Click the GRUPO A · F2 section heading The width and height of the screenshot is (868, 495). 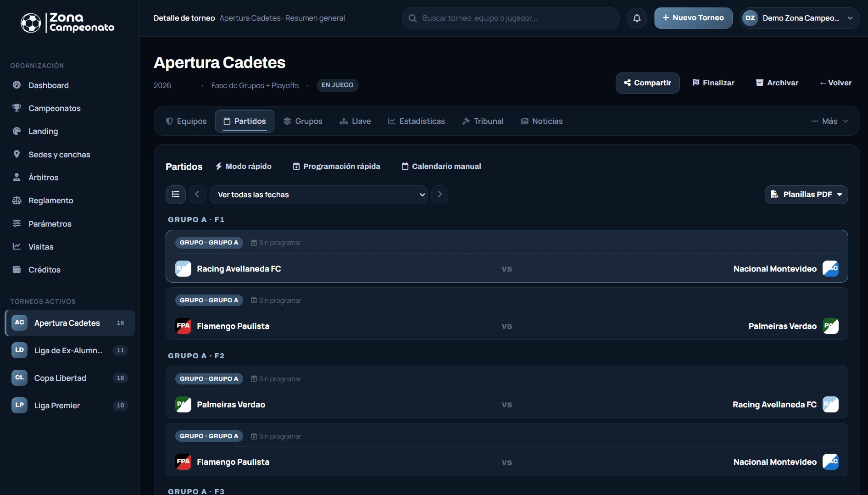tap(196, 356)
